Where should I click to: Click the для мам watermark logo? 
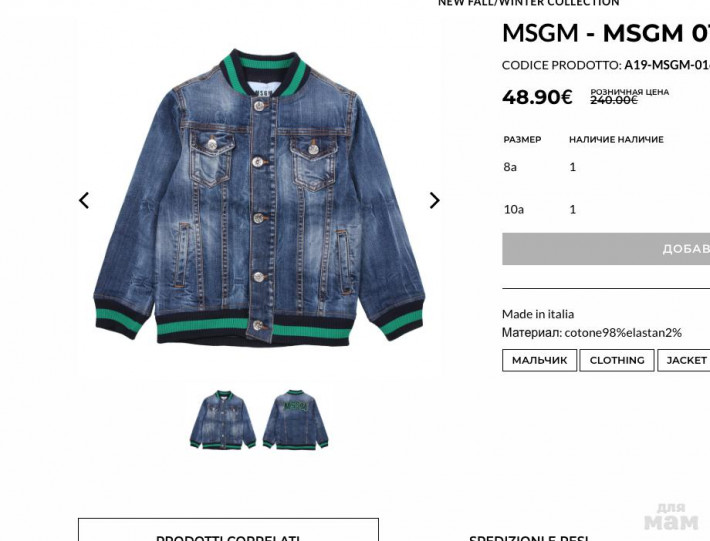pyautogui.click(x=671, y=516)
